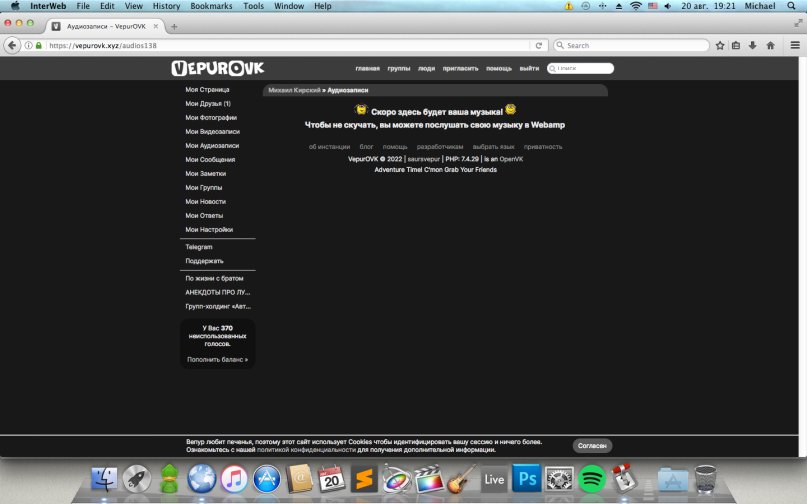Launch Photoshop from the dock

point(527,478)
